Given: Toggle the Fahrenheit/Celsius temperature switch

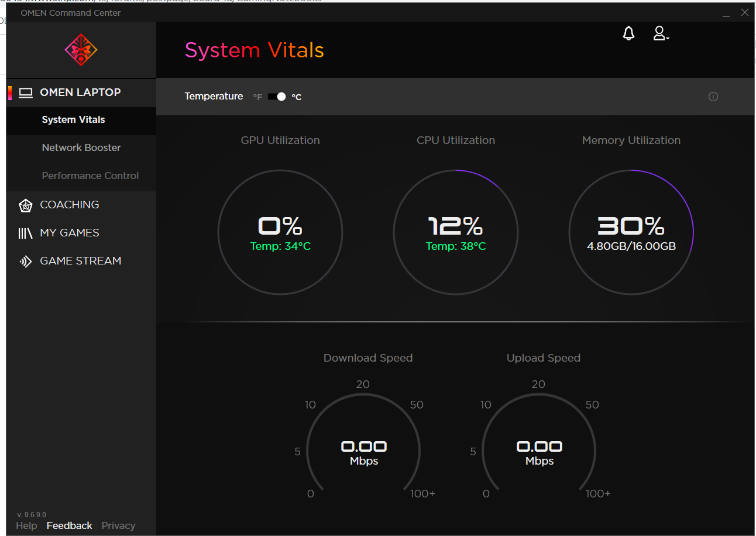Looking at the screenshot, I should tap(277, 97).
